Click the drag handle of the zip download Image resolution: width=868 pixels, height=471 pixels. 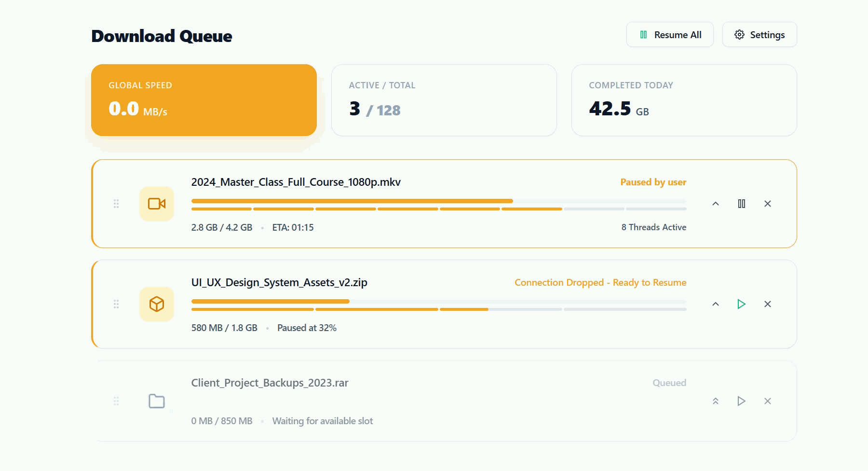tap(116, 304)
